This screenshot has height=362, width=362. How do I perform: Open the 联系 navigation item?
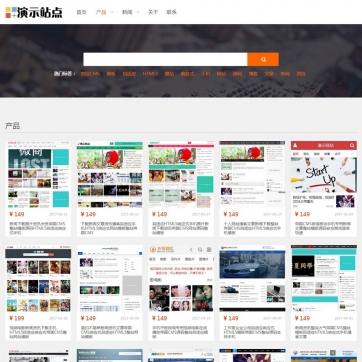coord(172,12)
